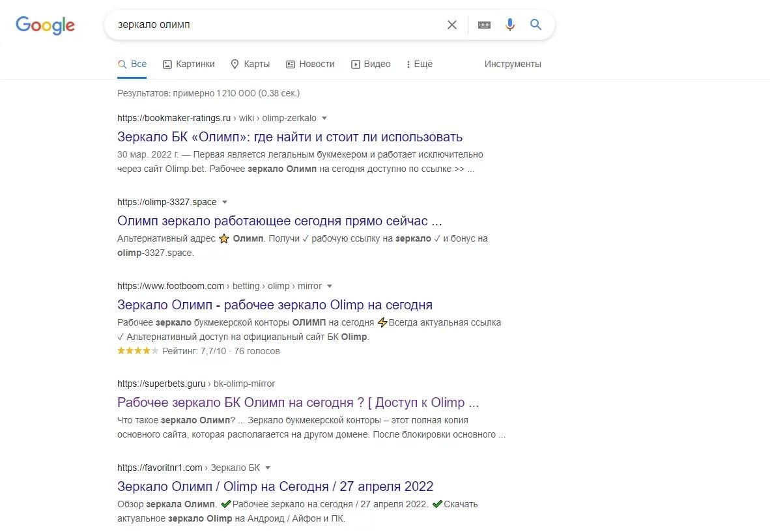
Task: Expand dropdown arrow next to favoritnr1.com URL
Action: 268,468
